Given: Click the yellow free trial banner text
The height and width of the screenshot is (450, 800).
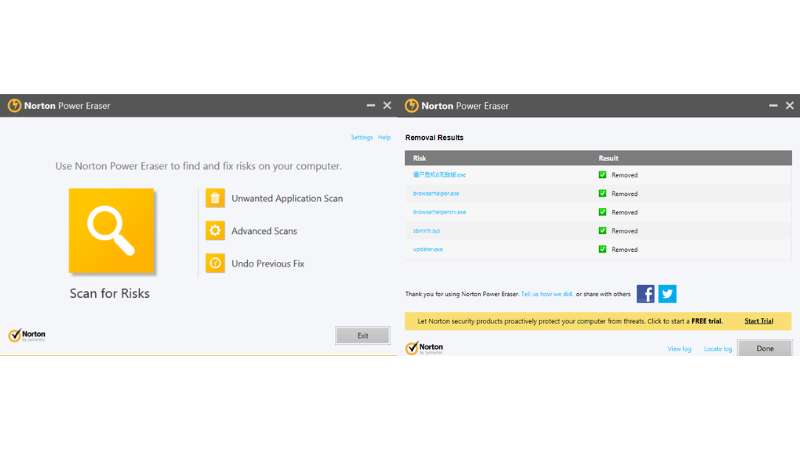Looking at the screenshot, I should pyautogui.click(x=570, y=321).
